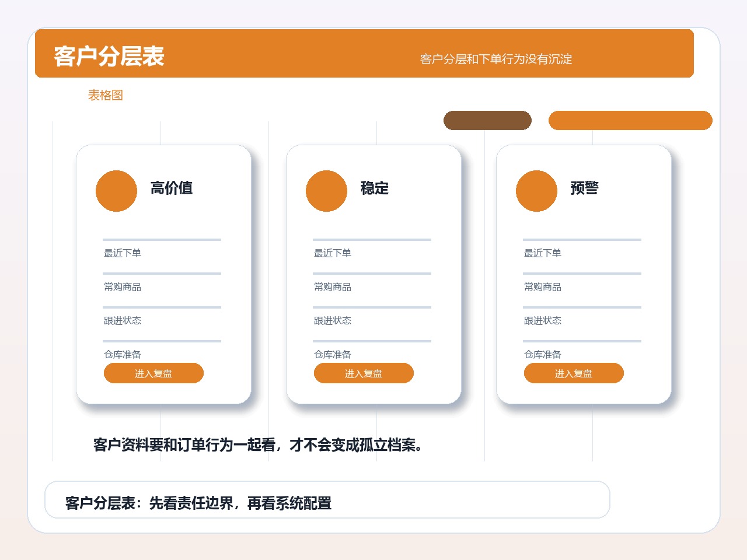Click 进入复盘 button in 高价值 card
This screenshot has height=560, width=747.
point(153,373)
